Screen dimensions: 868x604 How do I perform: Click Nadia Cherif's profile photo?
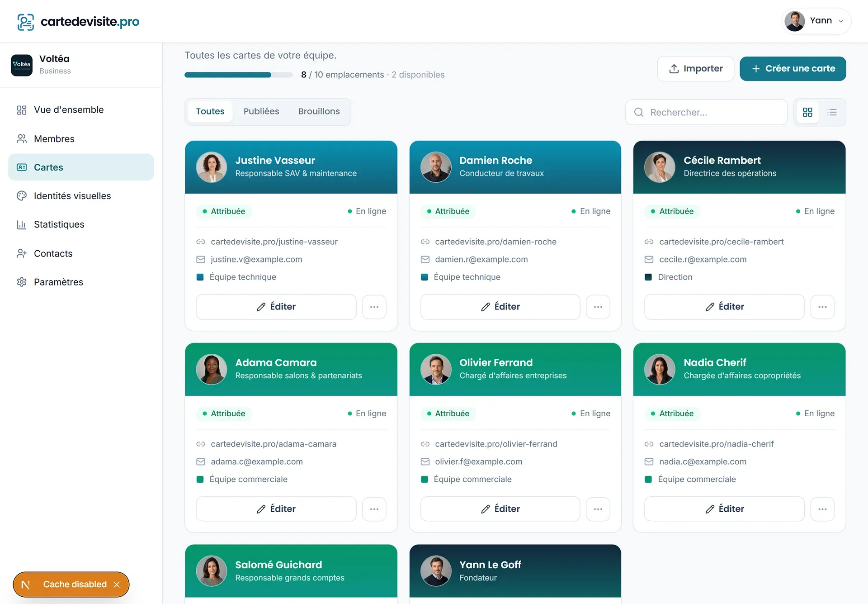point(660,369)
